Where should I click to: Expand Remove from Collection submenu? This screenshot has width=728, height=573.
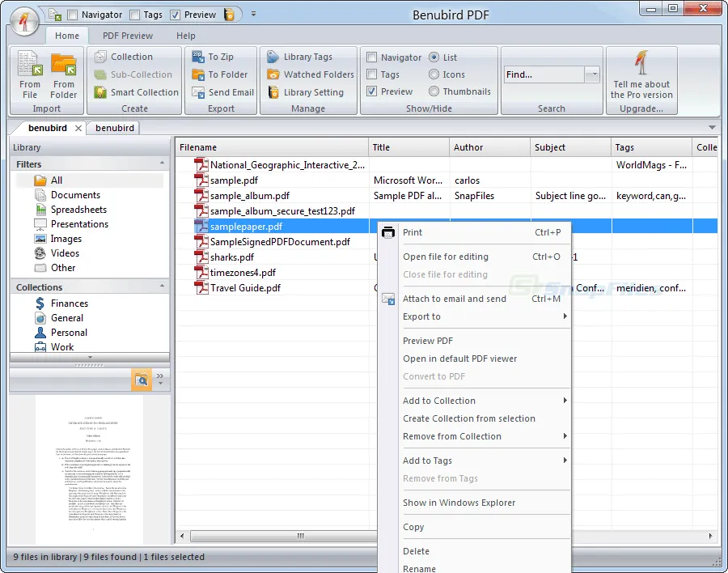565,436
